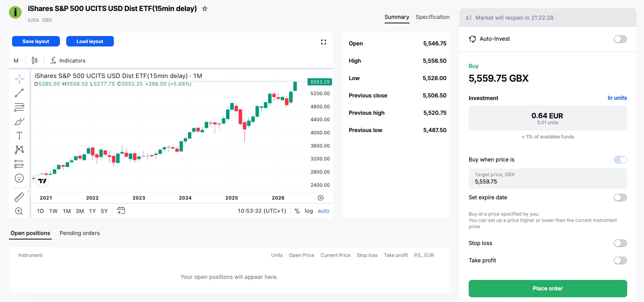Collapse the drawing toolbar

pyautogui.click(x=29, y=192)
